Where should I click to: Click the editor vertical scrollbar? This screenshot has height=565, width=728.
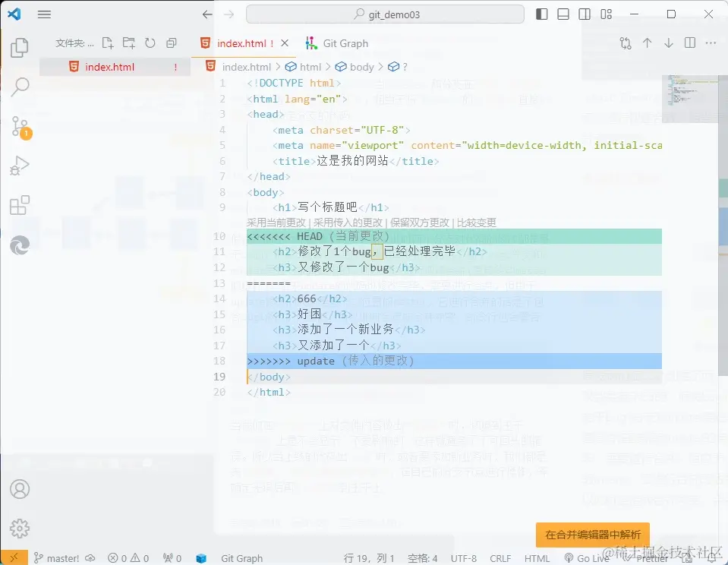point(723,226)
